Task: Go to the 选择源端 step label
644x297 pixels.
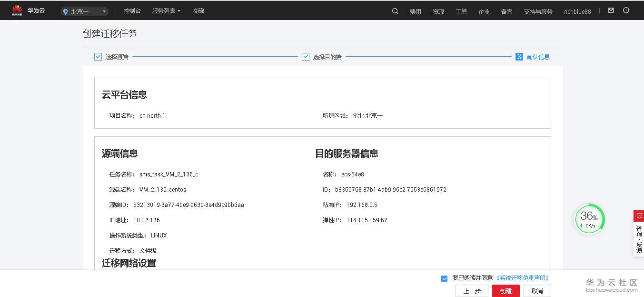Action: (x=117, y=57)
